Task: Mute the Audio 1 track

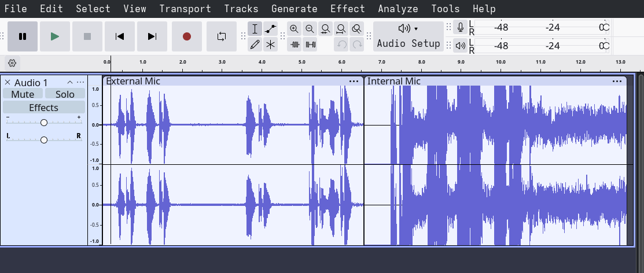Action: tap(23, 94)
